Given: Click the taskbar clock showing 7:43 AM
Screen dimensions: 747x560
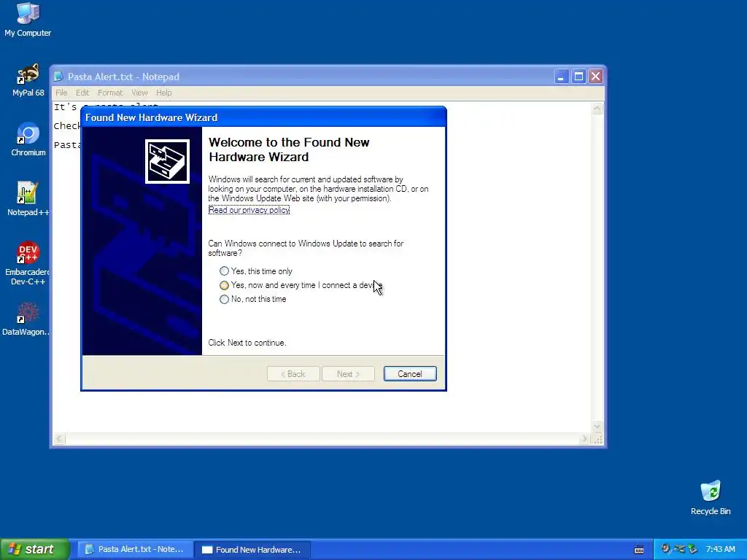Looking at the screenshot, I should 720,549.
